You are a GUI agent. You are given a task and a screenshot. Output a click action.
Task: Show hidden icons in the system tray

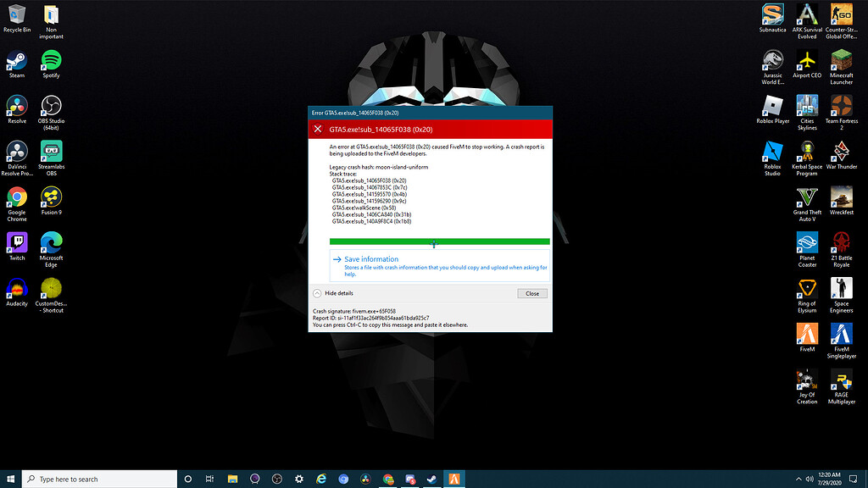(798, 479)
